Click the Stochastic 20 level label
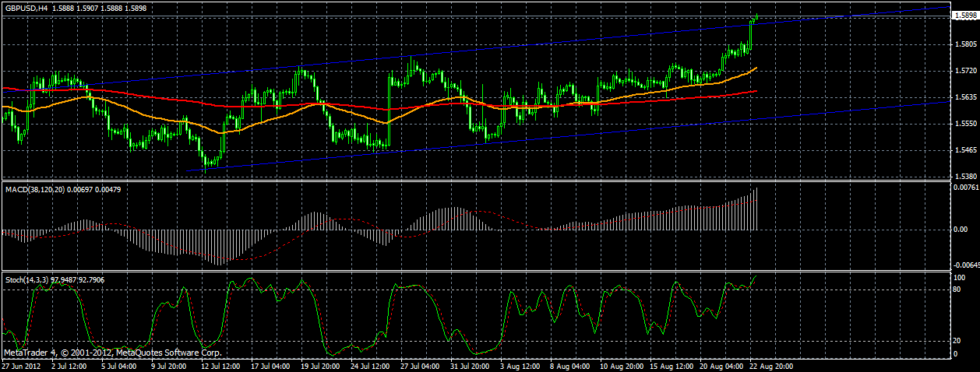This screenshot has height=372, width=980. pos(958,341)
